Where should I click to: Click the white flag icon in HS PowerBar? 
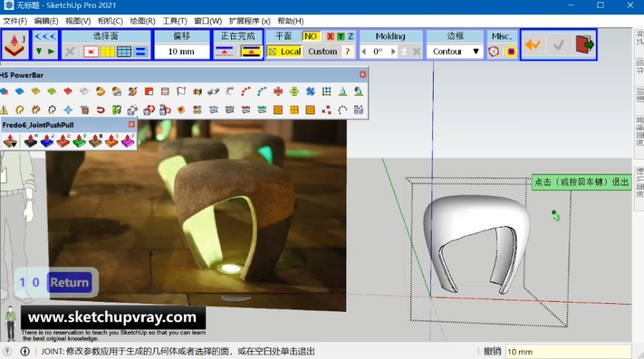click(x=181, y=91)
